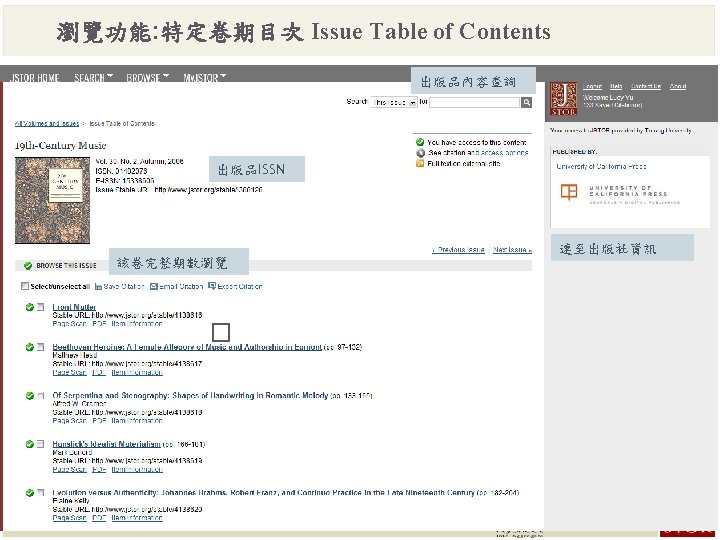Image resolution: width=720 pixels, height=540 pixels.
Task: Click the University of California Press logo
Action: pyautogui.click(x=620, y=194)
